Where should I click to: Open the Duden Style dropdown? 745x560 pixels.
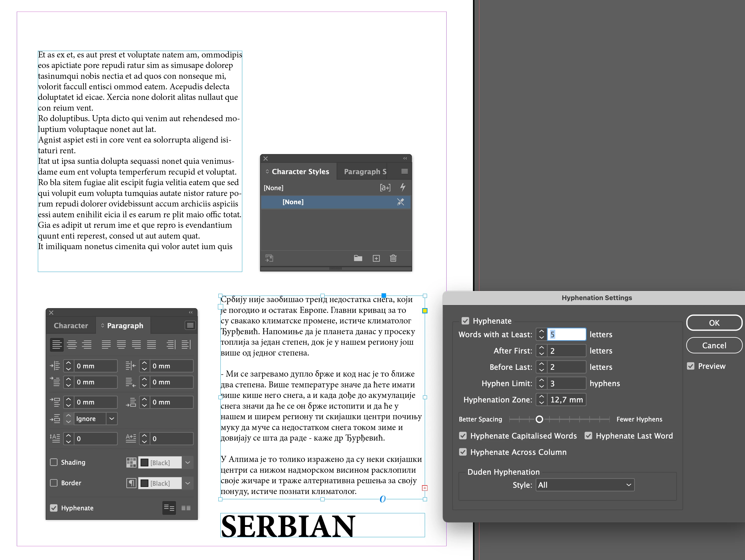coord(585,485)
